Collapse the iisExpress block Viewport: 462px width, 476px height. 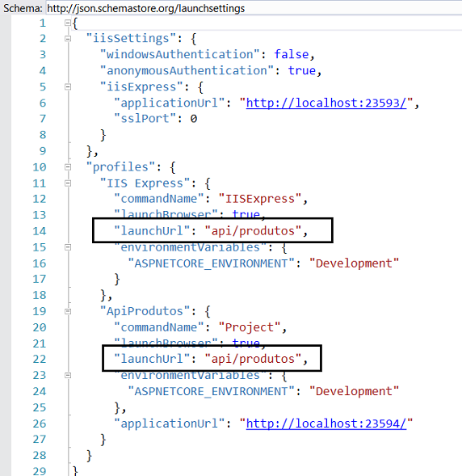click(68, 86)
